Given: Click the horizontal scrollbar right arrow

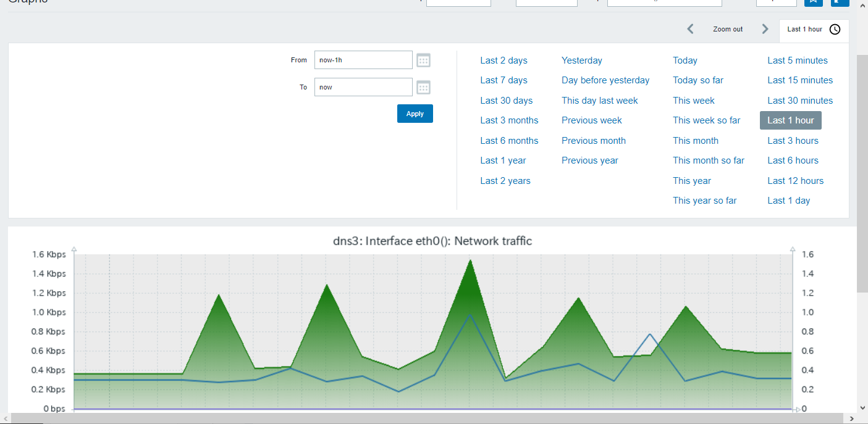Looking at the screenshot, I should pyautogui.click(x=852, y=419).
